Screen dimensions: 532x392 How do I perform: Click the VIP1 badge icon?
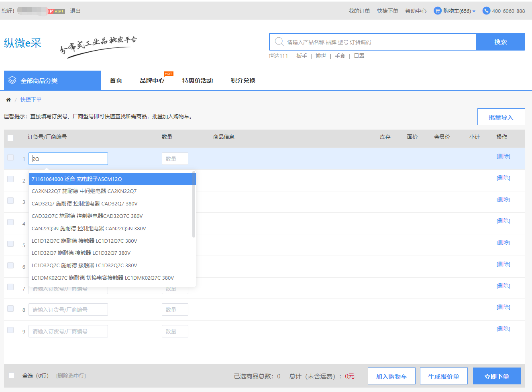coord(57,11)
